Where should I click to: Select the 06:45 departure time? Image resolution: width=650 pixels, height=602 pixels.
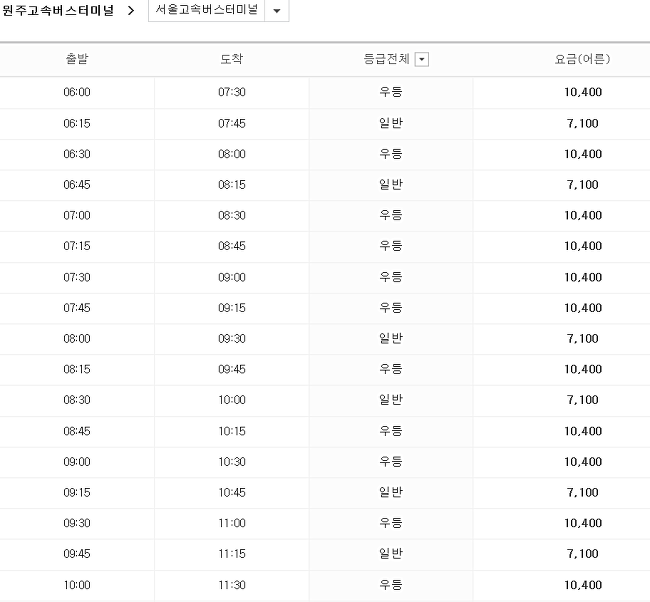point(77,185)
